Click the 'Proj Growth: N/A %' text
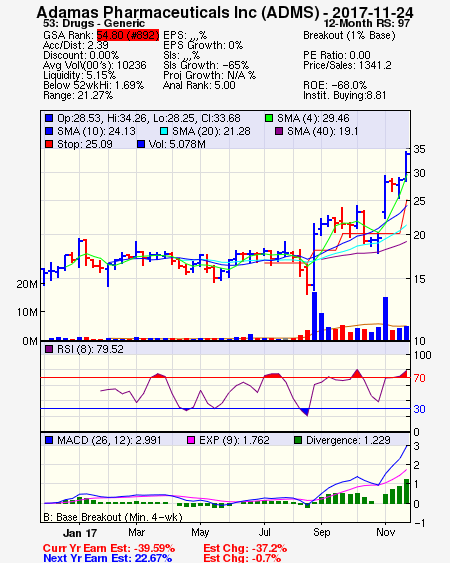The height and width of the screenshot is (563, 450). (209, 75)
